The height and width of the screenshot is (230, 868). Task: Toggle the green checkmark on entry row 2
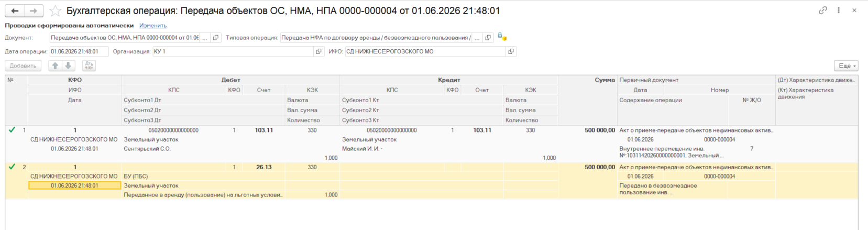click(12, 167)
